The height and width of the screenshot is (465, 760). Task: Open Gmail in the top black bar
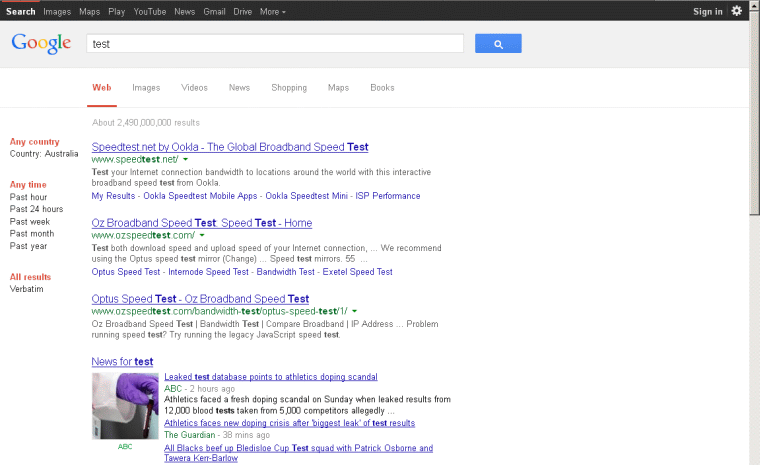coord(214,12)
